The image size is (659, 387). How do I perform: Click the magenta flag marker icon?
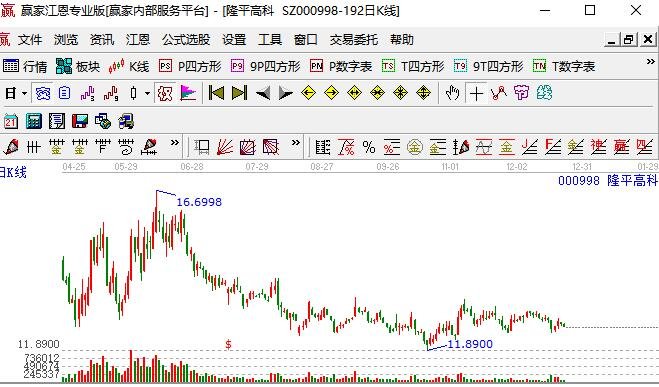188,93
